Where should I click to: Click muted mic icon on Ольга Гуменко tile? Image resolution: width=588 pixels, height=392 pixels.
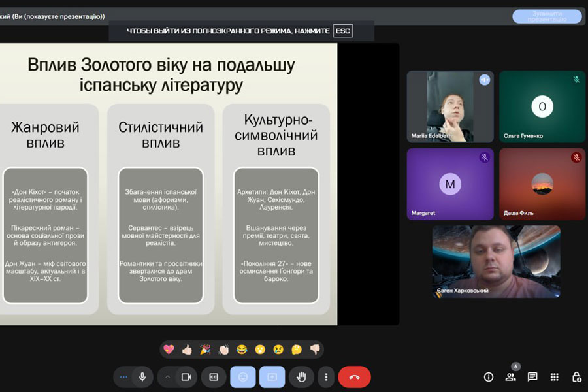(x=576, y=80)
